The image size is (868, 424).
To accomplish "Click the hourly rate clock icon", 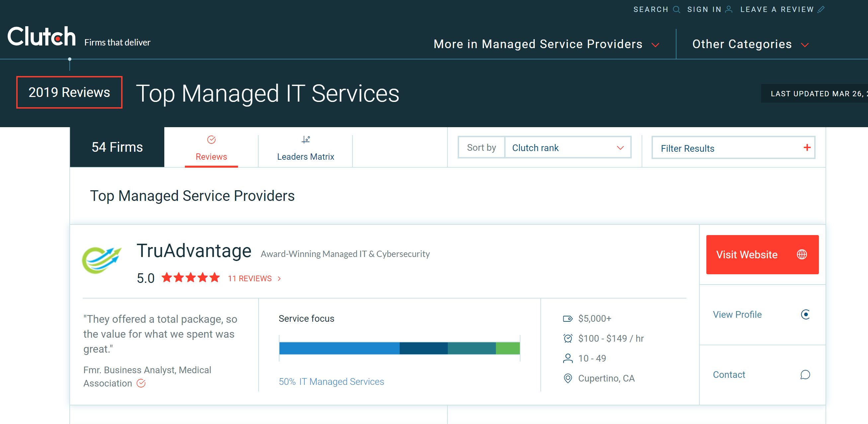I will coord(568,338).
